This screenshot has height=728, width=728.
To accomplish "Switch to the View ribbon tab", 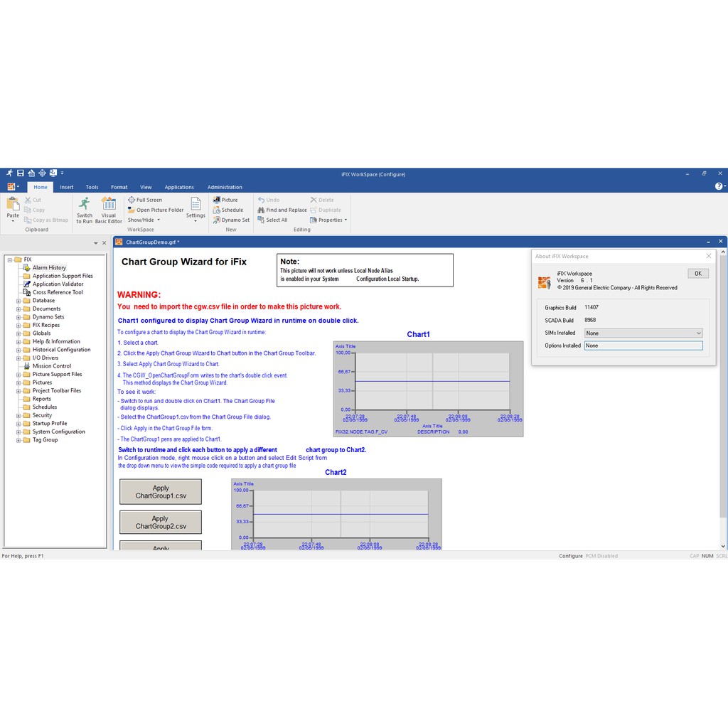I will [146, 187].
